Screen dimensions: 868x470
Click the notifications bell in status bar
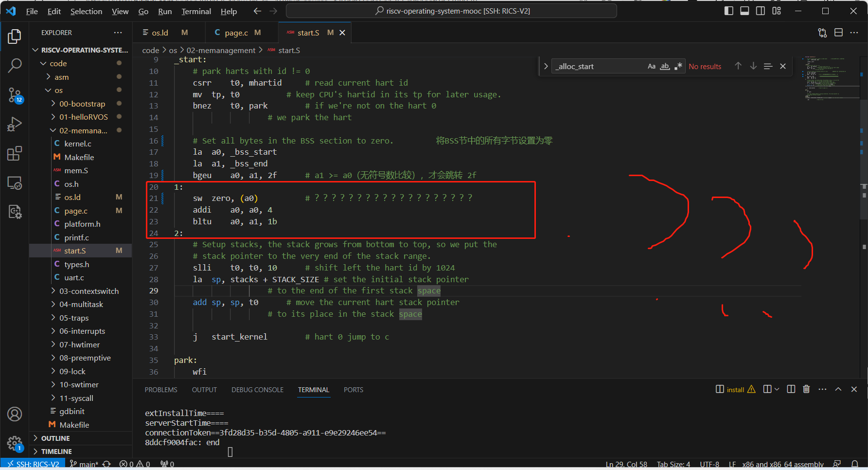[854, 464]
